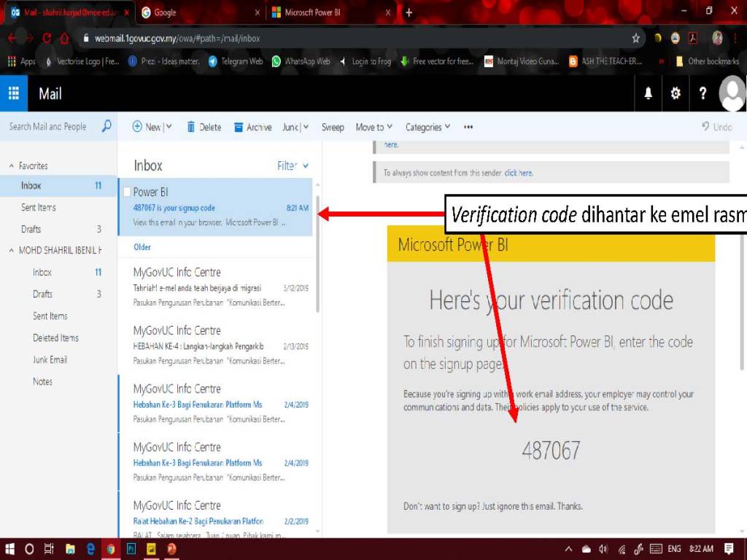The height and width of the screenshot is (560, 747).
Task: Open the Office app launcher grid
Action: (x=13, y=93)
